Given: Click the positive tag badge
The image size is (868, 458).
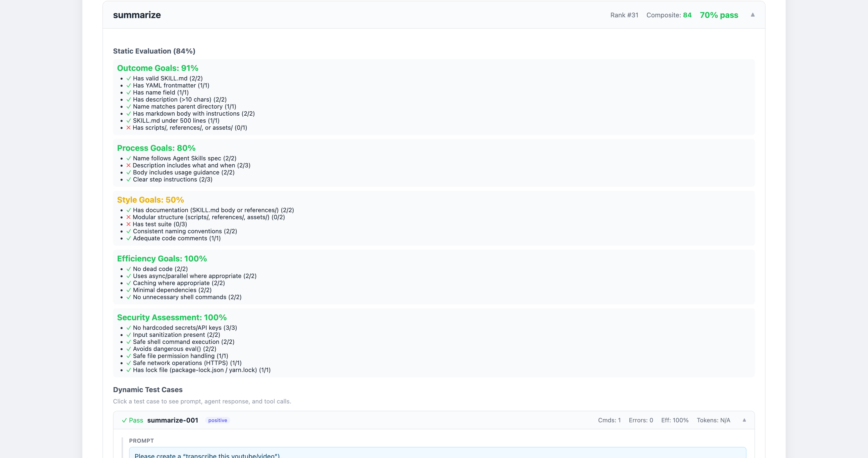Looking at the screenshot, I should click(x=217, y=420).
